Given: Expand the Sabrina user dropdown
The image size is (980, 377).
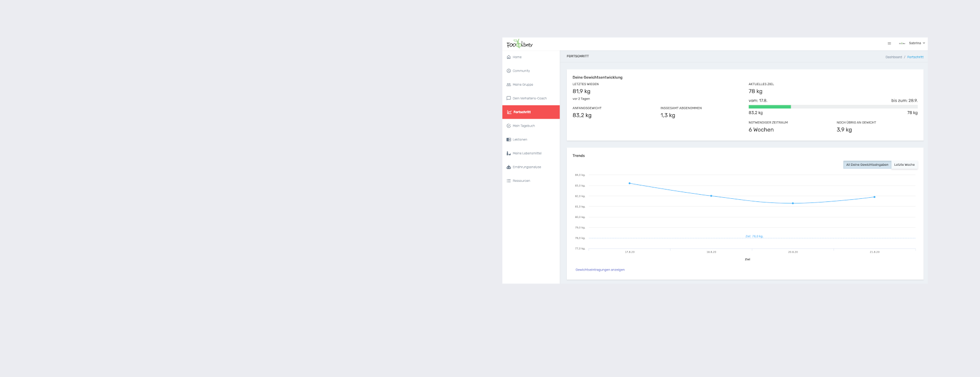Looking at the screenshot, I should [x=917, y=43].
